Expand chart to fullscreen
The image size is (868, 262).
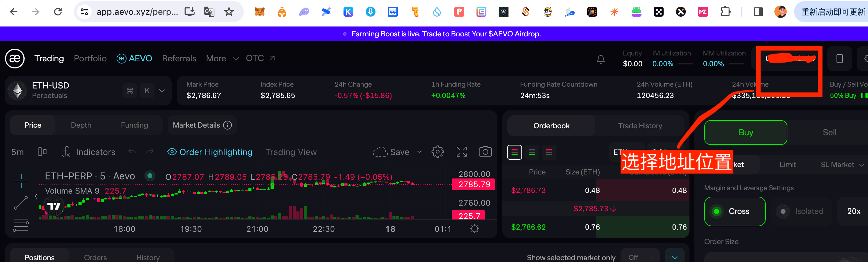461,152
